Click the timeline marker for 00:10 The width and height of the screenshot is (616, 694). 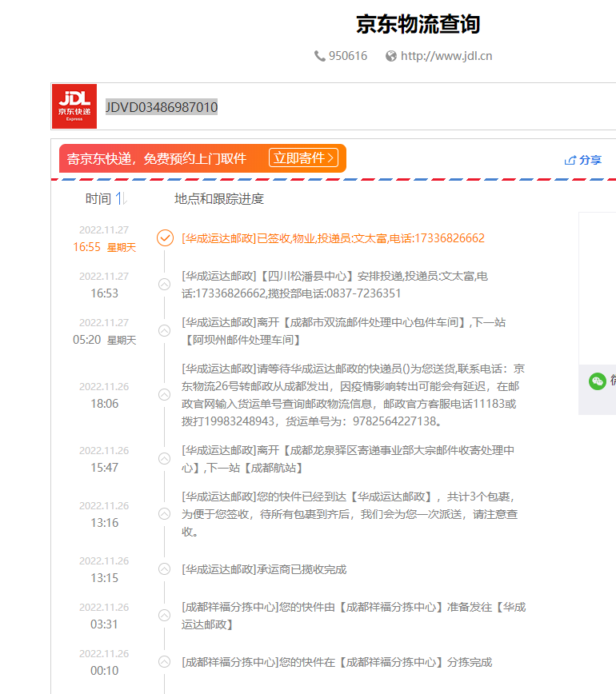(164, 662)
